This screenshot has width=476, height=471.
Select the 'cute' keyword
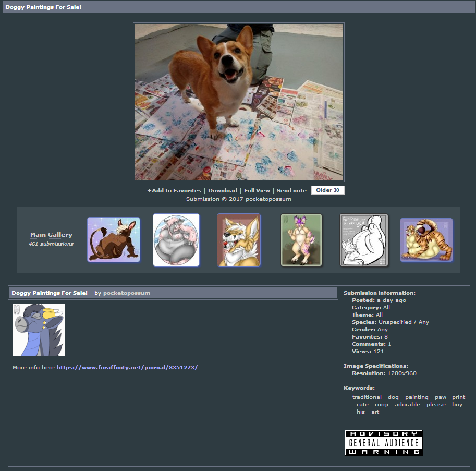(362, 404)
